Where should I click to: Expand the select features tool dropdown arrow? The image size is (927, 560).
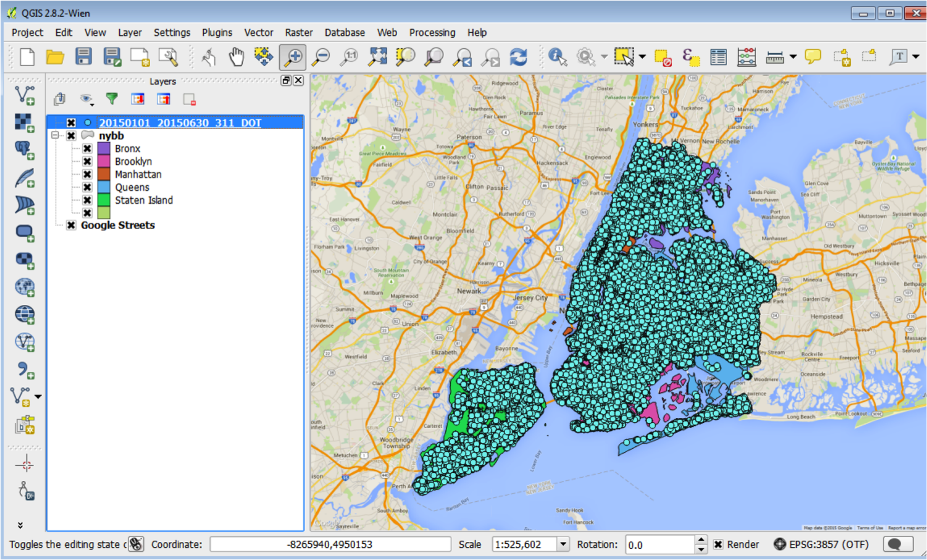click(642, 57)
